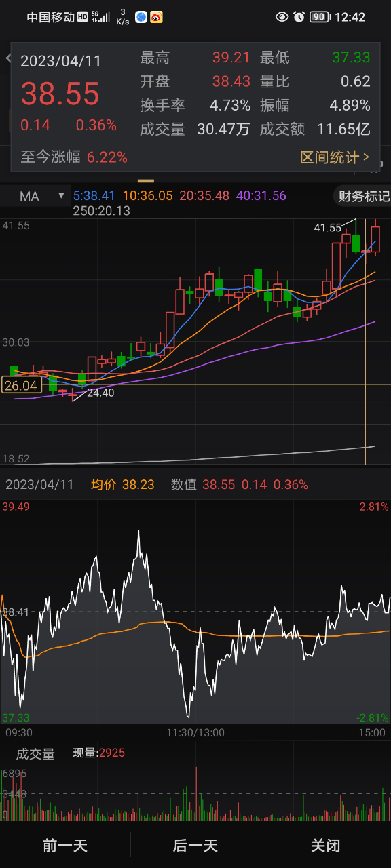Screen dimensions: 391x868
Task: Select the MA5 value 5:38.41 label
Action: pos(96,196)
